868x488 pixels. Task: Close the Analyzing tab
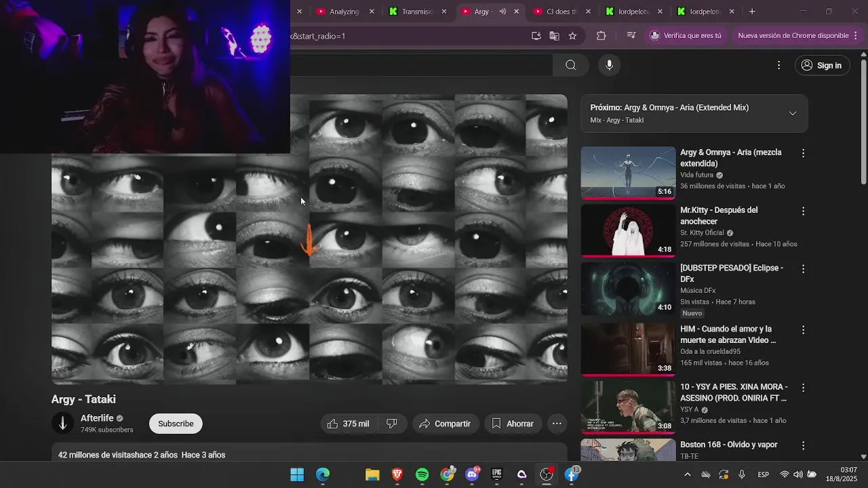(372, 12)
